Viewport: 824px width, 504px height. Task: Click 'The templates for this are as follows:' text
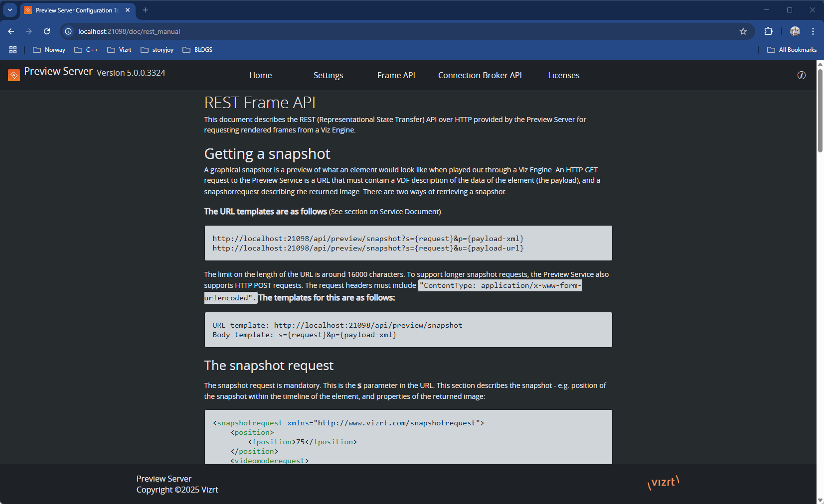click(x=327, y=298)
